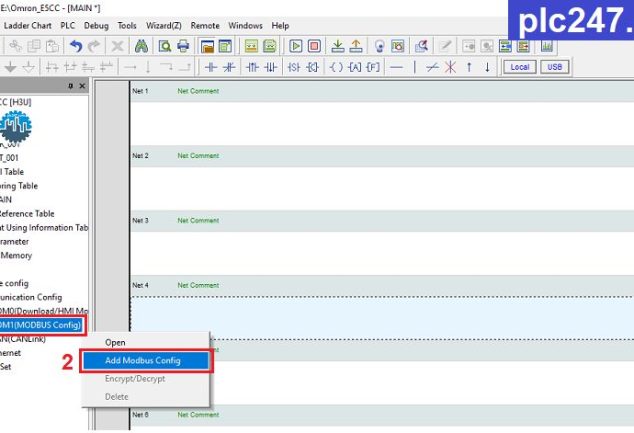Click the down arrow ladder icon
Image resolution: width=634 pixels, height=433 pixels.
tap(487, 67)
